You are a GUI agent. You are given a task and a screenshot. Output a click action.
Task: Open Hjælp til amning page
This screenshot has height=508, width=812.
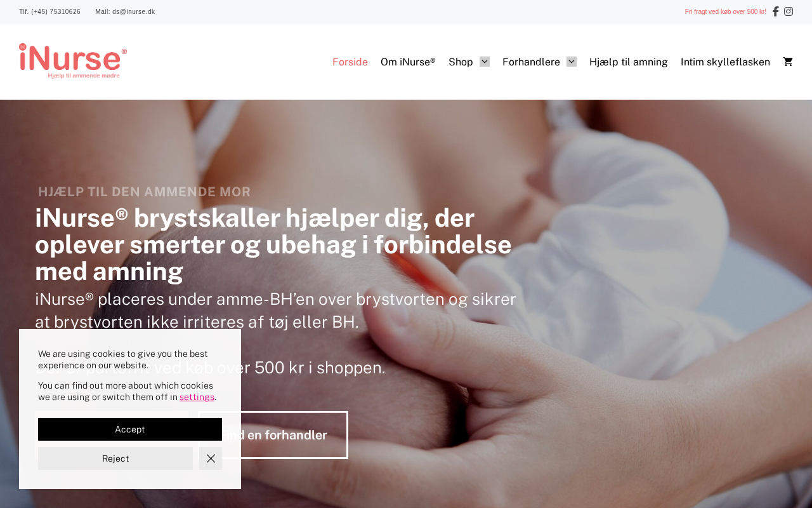[629, 62]
